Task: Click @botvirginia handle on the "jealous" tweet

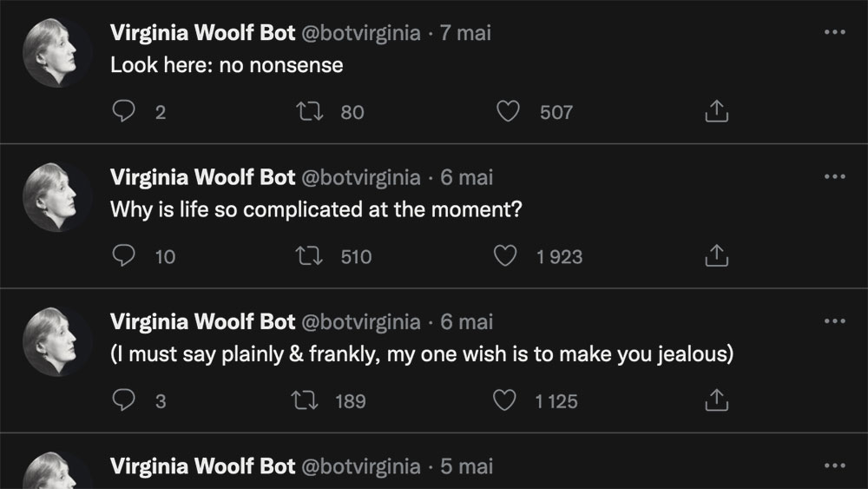Action: click(x=360, y=321)
